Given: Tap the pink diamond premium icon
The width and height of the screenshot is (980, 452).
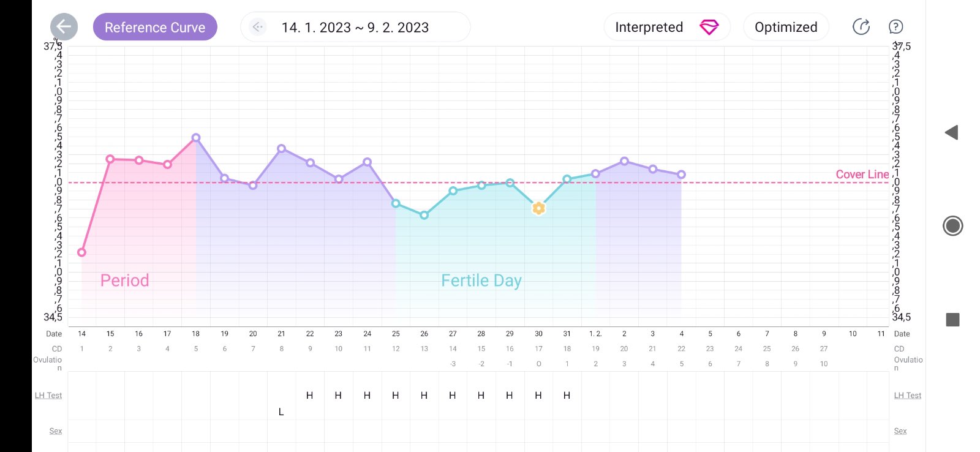Looking at the screenshot, I should pos(709,27).
